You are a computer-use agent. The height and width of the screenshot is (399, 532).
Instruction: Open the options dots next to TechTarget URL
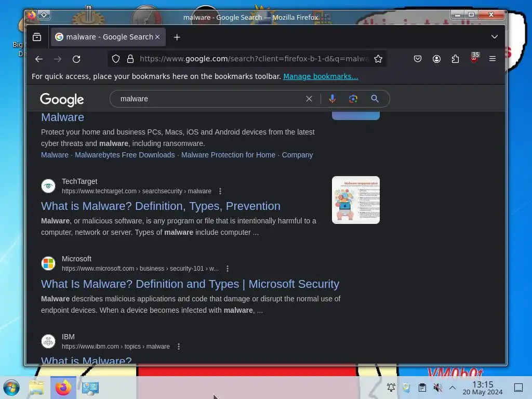tap(220, 191)
